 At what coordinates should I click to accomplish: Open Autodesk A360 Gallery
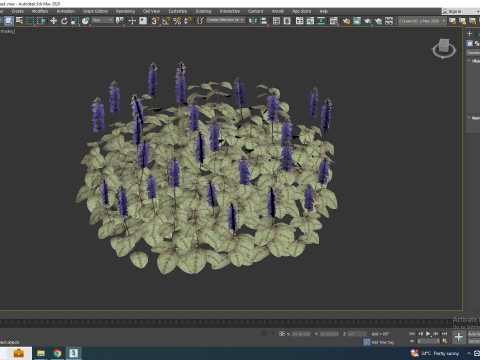[x=389, y=21]
